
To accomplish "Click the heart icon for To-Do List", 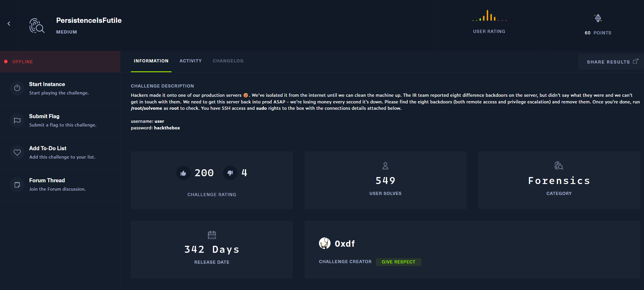I will (x=17, y=152).
